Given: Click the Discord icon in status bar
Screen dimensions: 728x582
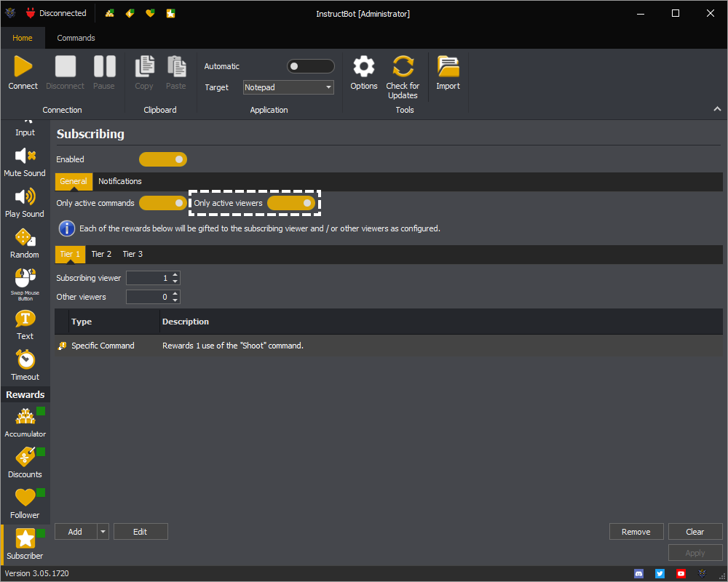Looking at the screenshot, I should tap(639, 574).
